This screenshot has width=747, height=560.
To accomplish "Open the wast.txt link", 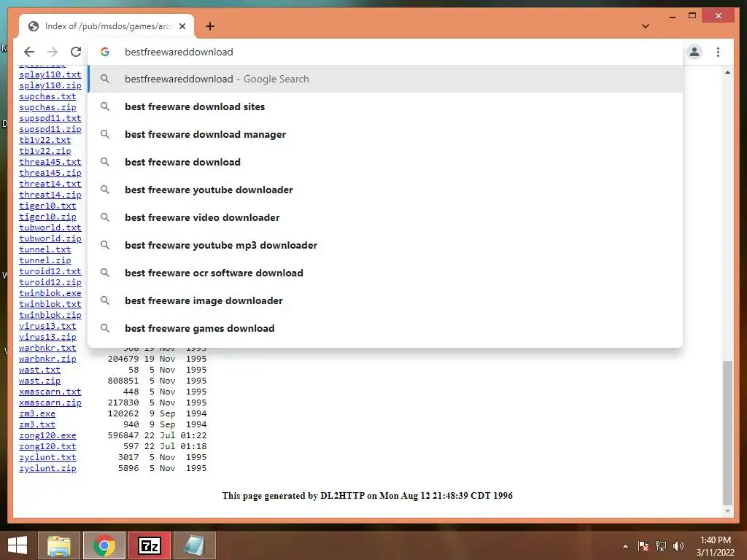I will click(39, 370).
